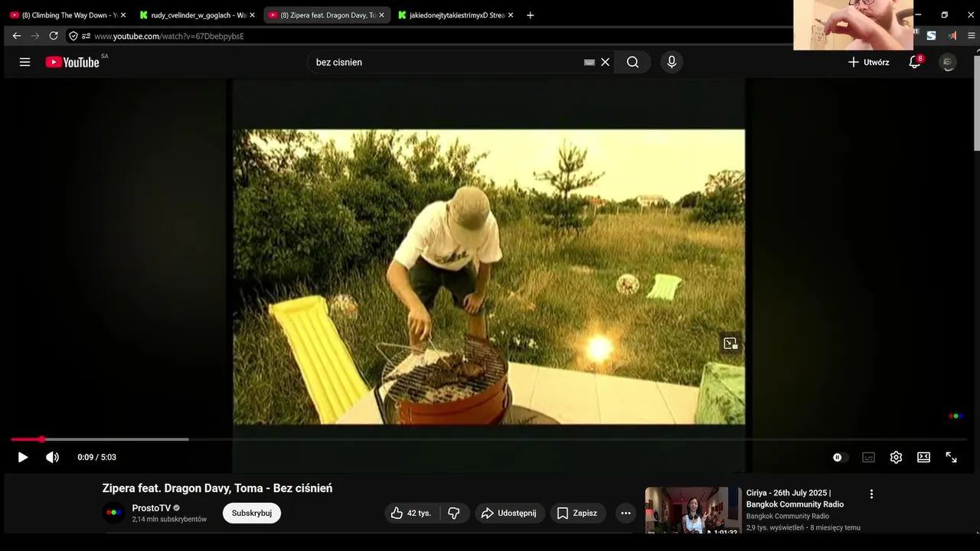Viewport: 980px width, 551px height.
Task: Click Udostępnij share button
Action: point(509,513)
